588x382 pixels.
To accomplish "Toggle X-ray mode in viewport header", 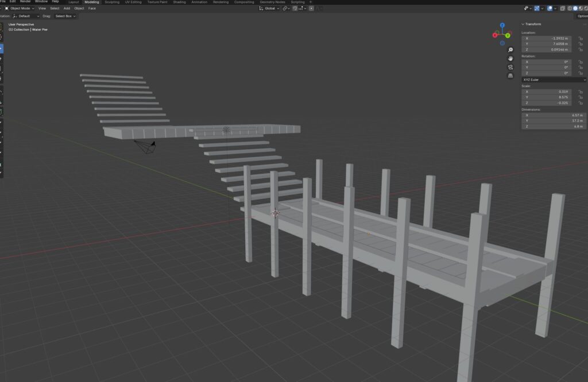I will coord(563,8).
